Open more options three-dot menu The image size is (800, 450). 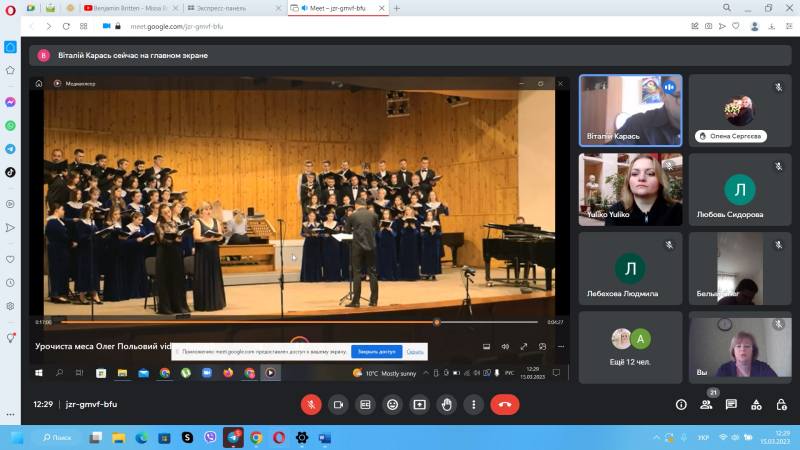click(x=473, y=405)
